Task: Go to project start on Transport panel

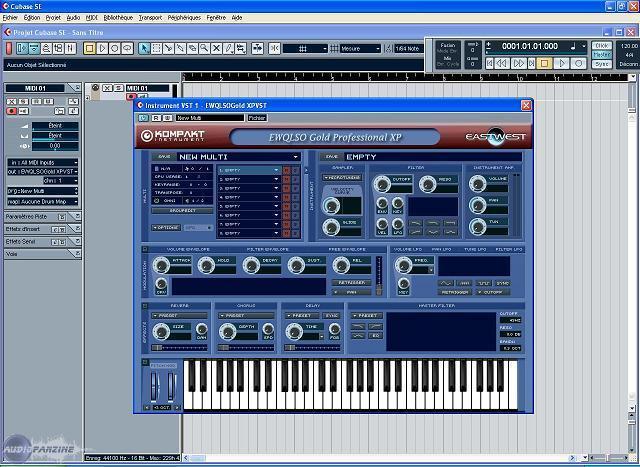Action: (x=490, y=63)
